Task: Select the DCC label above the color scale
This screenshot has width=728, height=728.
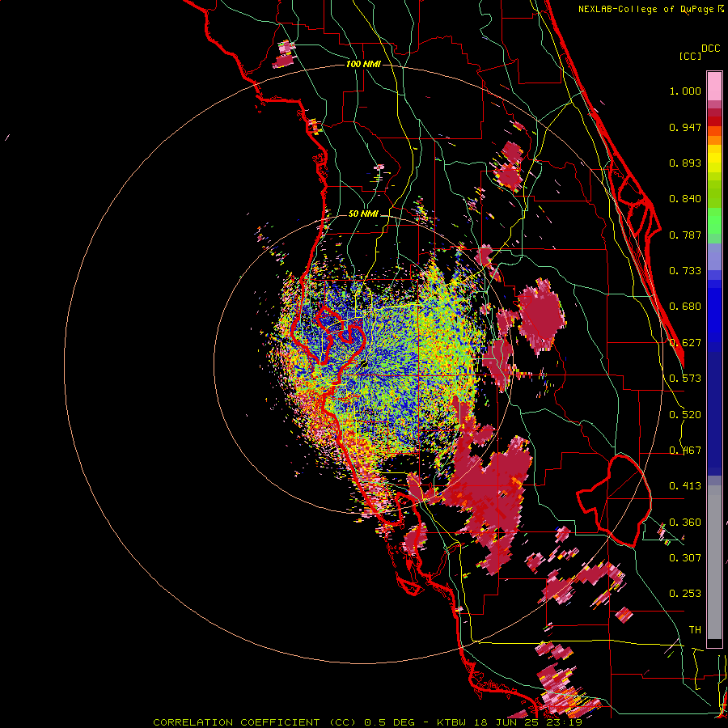Action: 710,49
